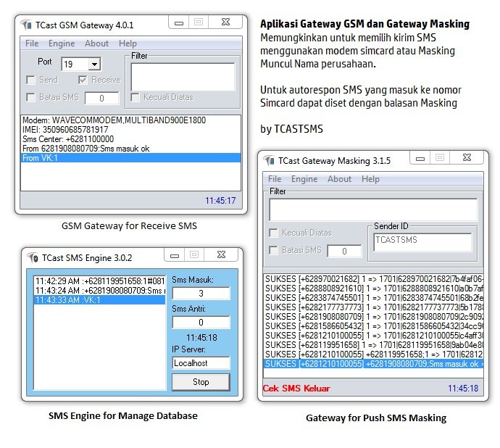Click the red Cek SMS Keluar link
Image resolution: width=500 pixels, height=448 pixels.
point(296,389)
